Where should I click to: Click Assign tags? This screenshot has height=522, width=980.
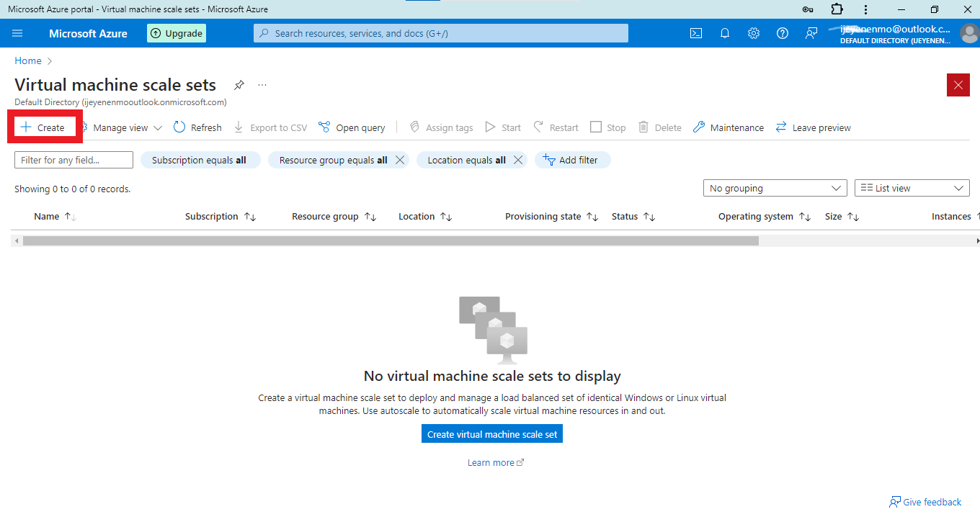[x=441, y=127]
